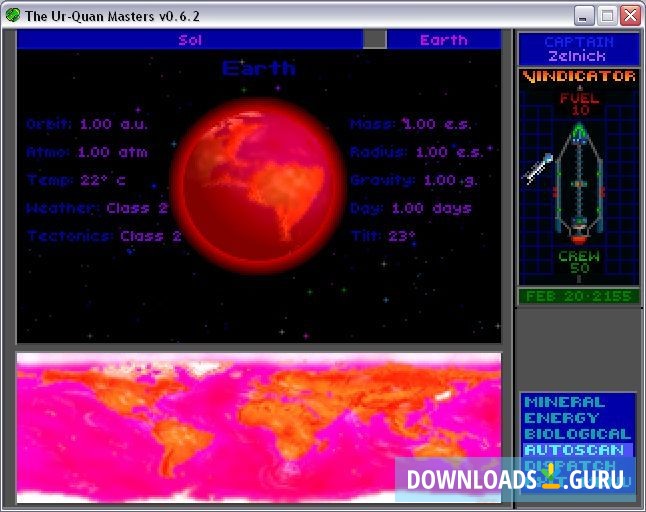
Task: Select the MINERAL scan option
Action: (564, 402)
